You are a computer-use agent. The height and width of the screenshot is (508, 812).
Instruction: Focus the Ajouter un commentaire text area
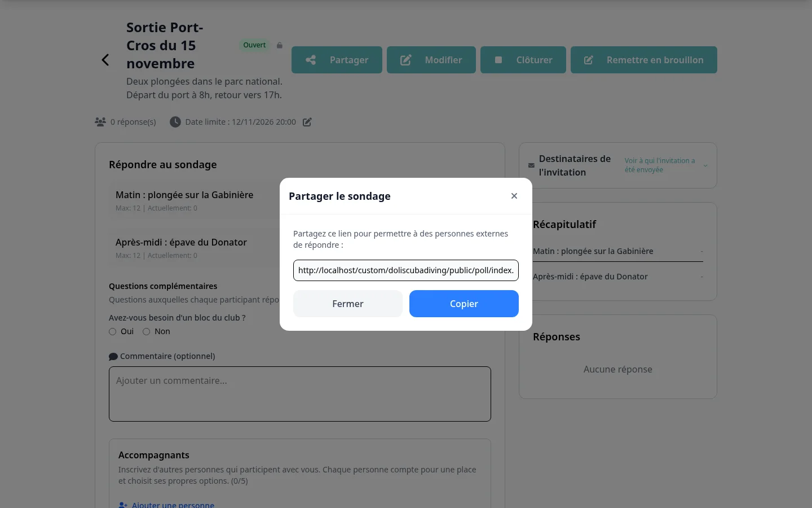(x=300, y=394)
